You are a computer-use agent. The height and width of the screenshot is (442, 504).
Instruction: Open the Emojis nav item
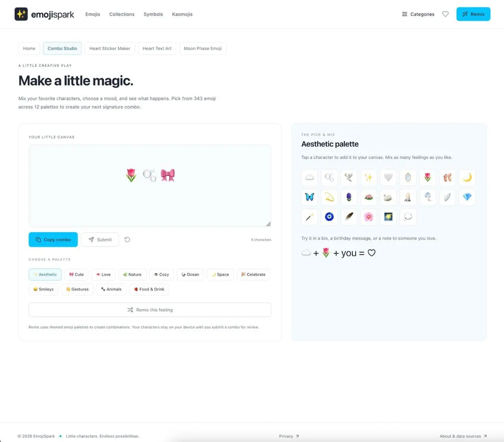(x=93, y=14)
